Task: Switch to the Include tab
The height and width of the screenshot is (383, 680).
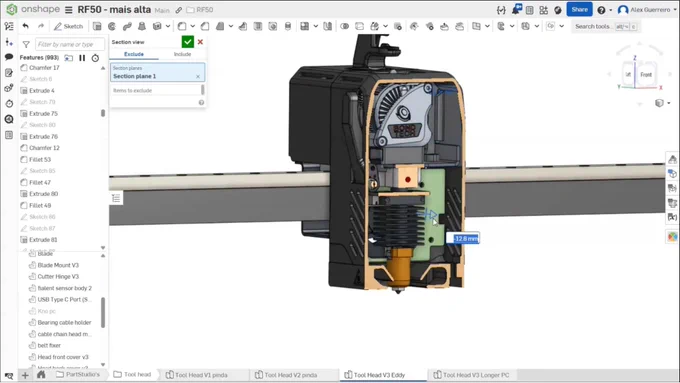Action: click(182, 54)
